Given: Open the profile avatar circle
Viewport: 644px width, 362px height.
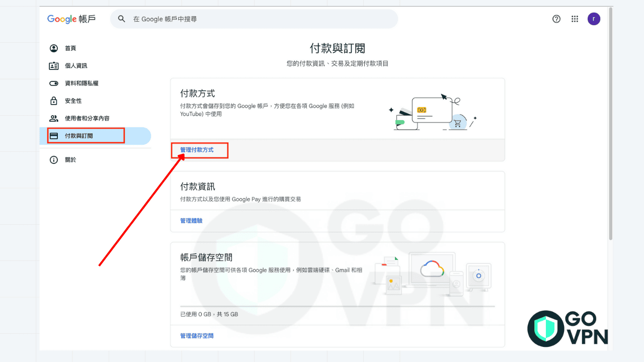Looking at the screenshot, I should pos(594,19).
